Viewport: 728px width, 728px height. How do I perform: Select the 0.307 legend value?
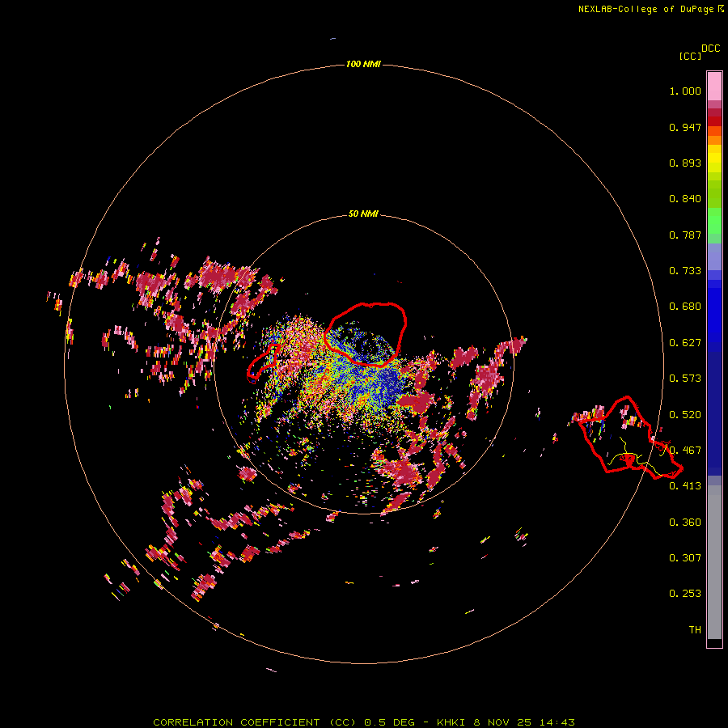pyautogui.click(x=685, y=558)
